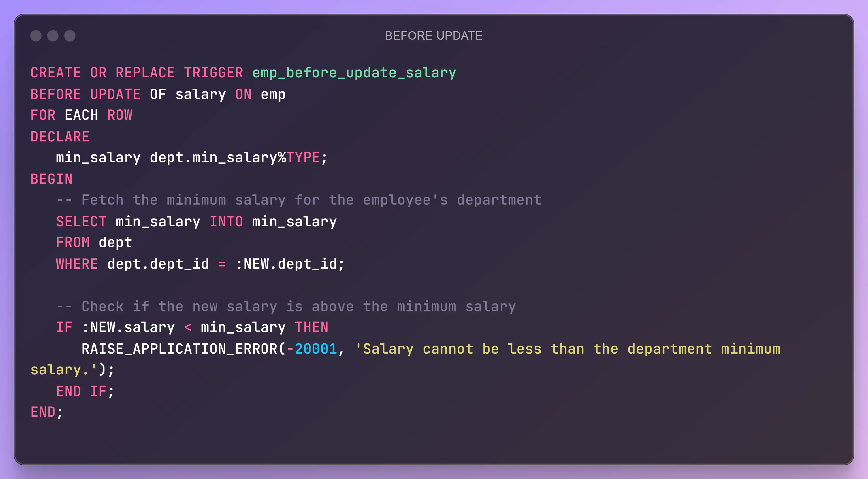The height and width of the screenshot is (479, 868).
Task: Click :NEW.salary in IF condition
Action: (x=128, y=328)
